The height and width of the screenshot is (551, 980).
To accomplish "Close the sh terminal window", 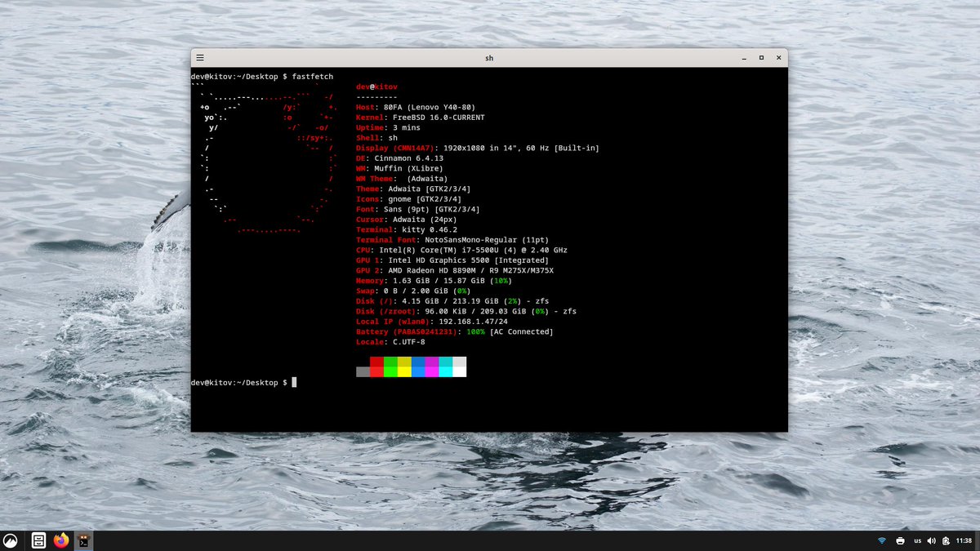I will [779, 58].
